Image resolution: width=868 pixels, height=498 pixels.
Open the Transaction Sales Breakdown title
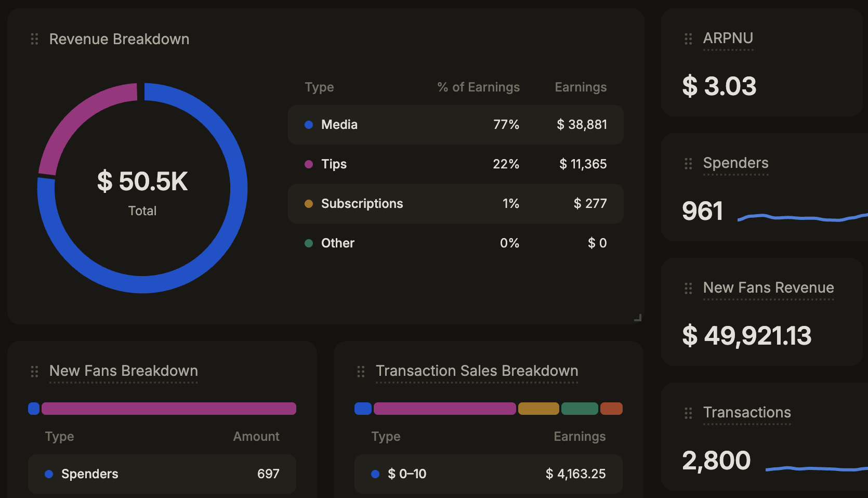[477, 371]
